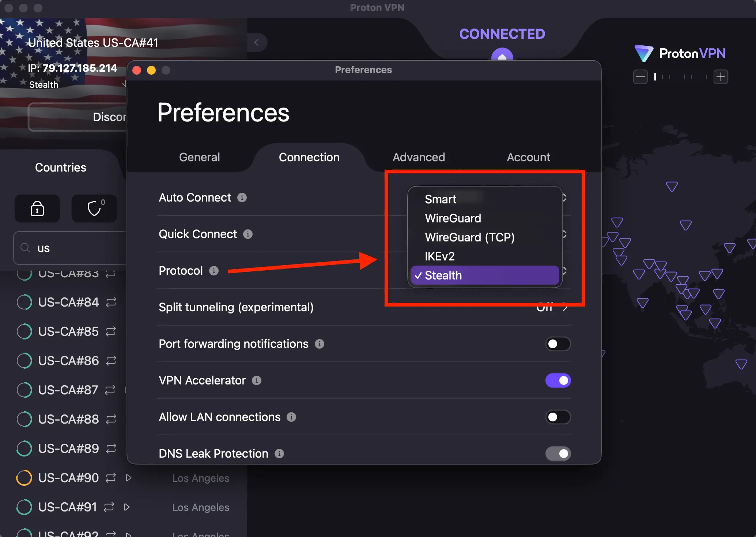Switch to the Account tab
Viewport: 756px width, 537px height.
click(528, 157)
